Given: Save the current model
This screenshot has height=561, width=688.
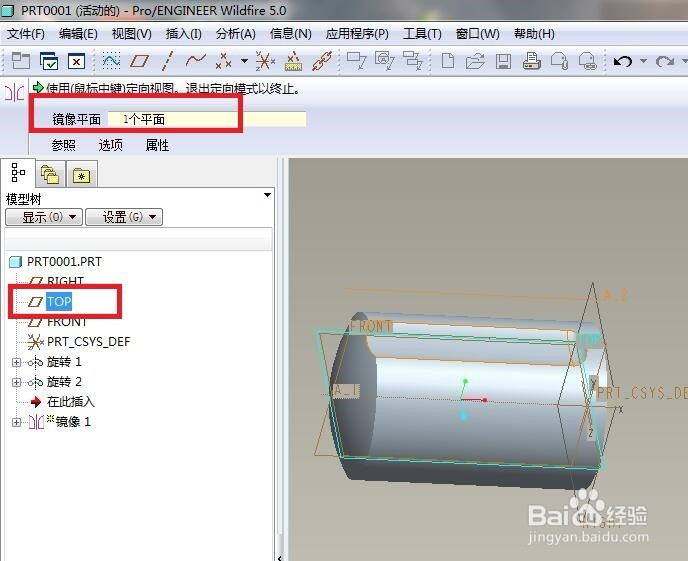Looking at the screenshot, I should (x=503, y=61).
